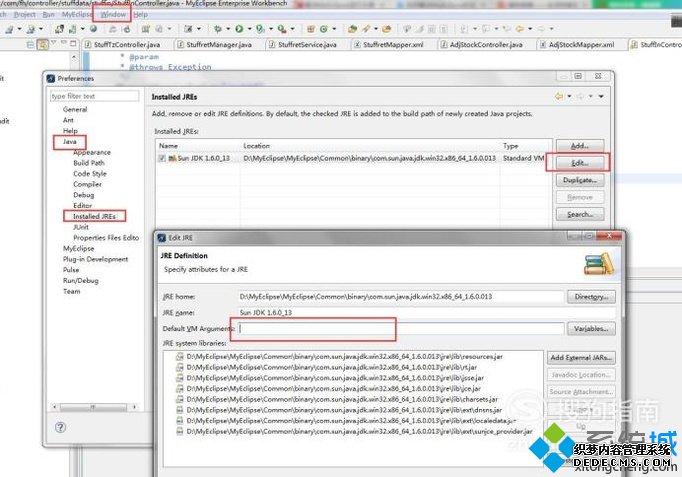Click the New Java Package toolbar icon
Viewport: 682px width, 477px height.
click(311, 29)
